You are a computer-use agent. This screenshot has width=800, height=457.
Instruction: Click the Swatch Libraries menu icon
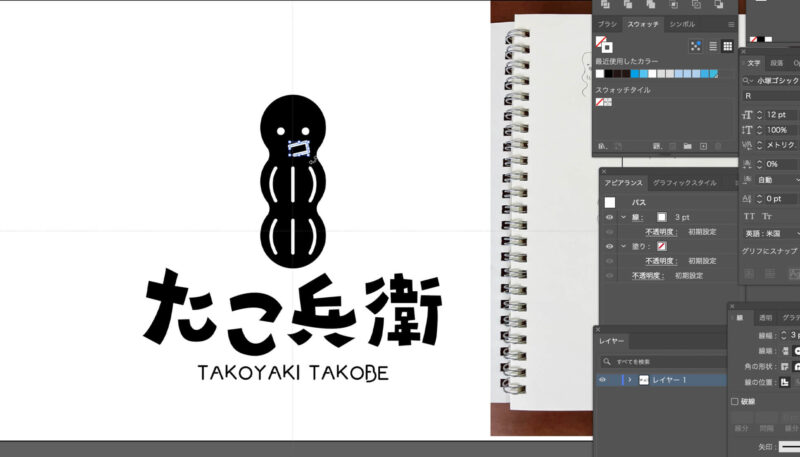click(602, 146)
